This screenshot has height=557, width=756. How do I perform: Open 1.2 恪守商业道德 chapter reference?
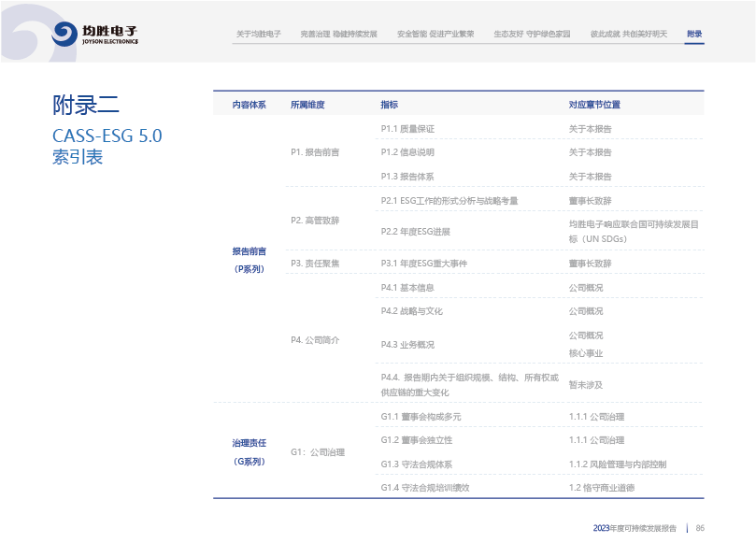coord(602,487)
